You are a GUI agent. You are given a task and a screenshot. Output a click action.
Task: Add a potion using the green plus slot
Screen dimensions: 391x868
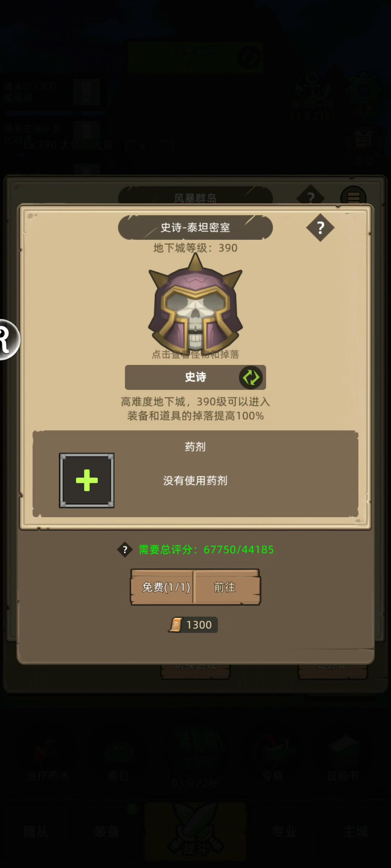87,480
